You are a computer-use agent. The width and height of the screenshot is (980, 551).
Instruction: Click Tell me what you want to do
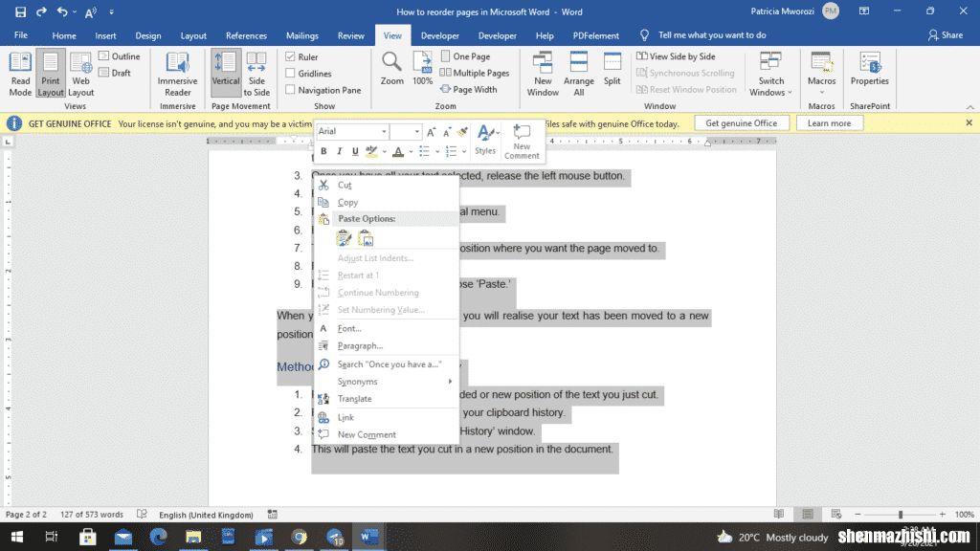[x=711, y=35]
